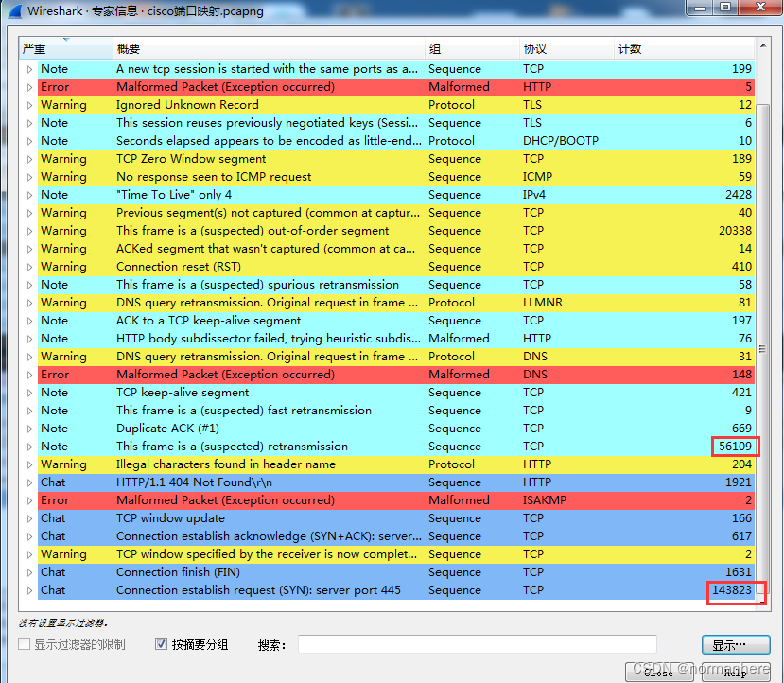This screenshot has height=683, width=784.
Task: Click into the 搜索 search field
Action: [x=477, y=644]
